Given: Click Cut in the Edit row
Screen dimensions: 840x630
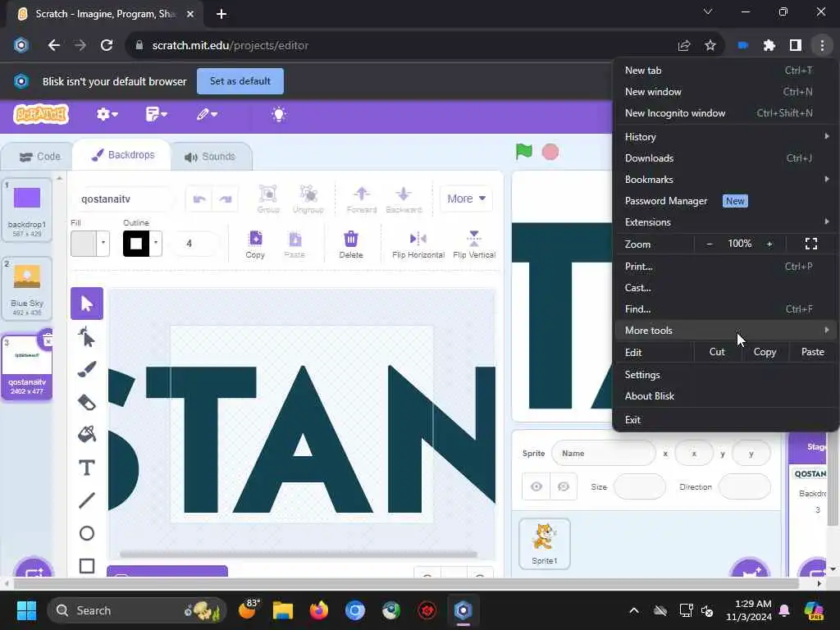Looking at the screenshot, I should pyautogui.click(x=717, y=352).
